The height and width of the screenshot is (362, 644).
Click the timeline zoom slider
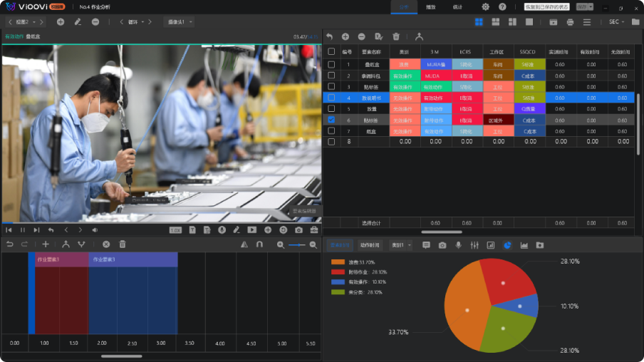tap(297, 244)
